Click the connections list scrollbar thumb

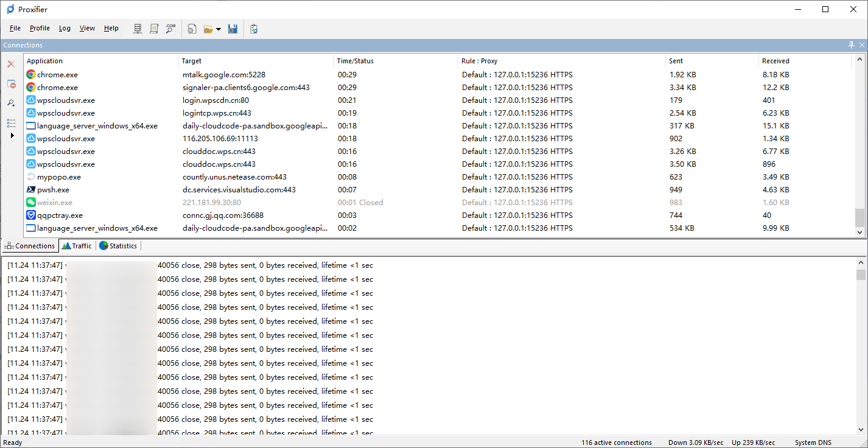(859, 217)
